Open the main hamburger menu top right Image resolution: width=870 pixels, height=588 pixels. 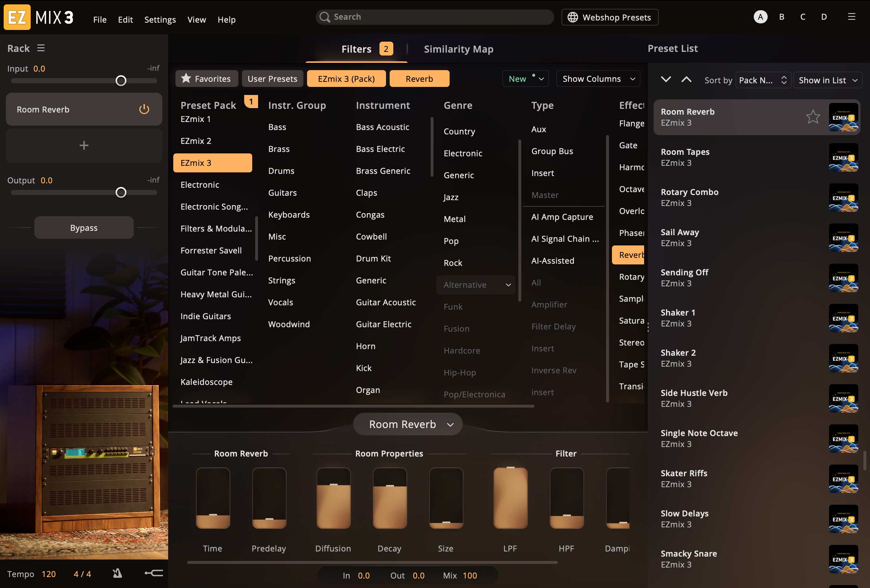tap(851, 17)
